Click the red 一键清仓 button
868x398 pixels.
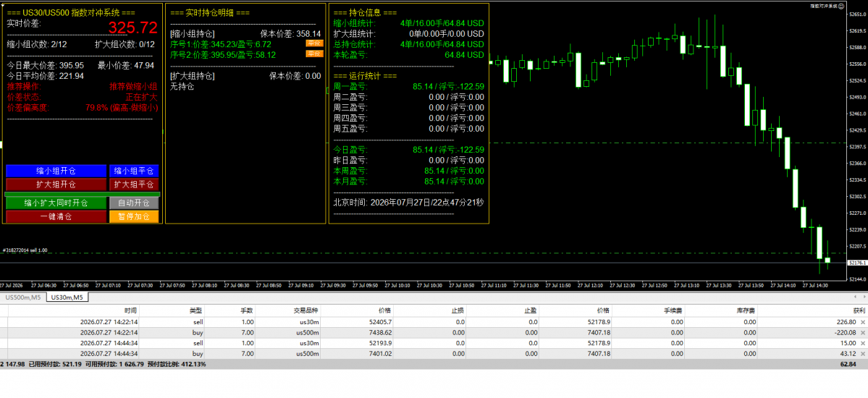56,216
